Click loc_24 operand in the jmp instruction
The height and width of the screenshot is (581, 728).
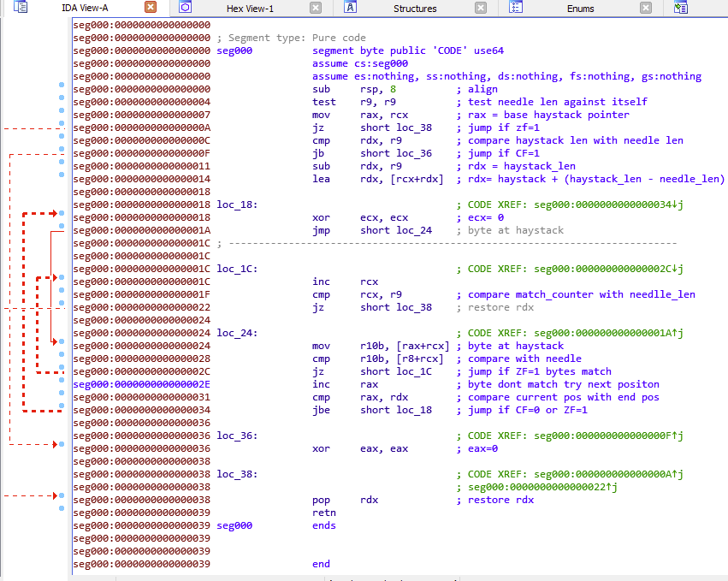point(412,231)
